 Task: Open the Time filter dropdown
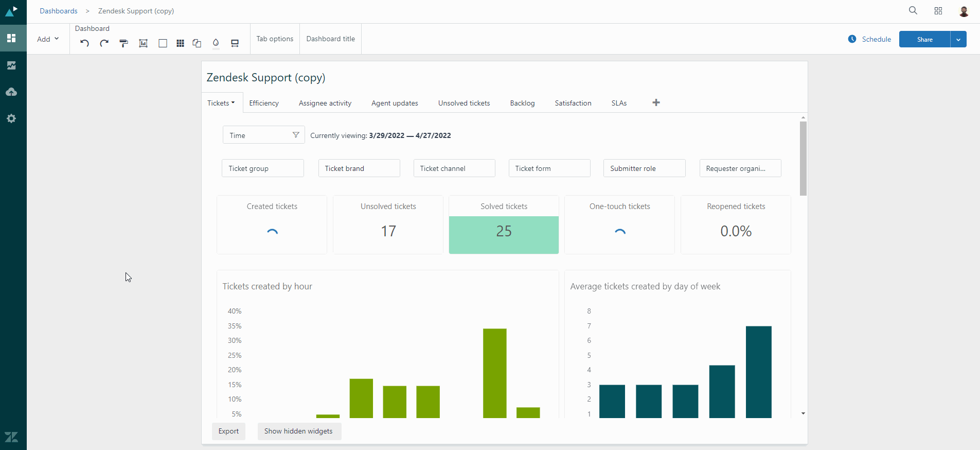coord(263,135)
